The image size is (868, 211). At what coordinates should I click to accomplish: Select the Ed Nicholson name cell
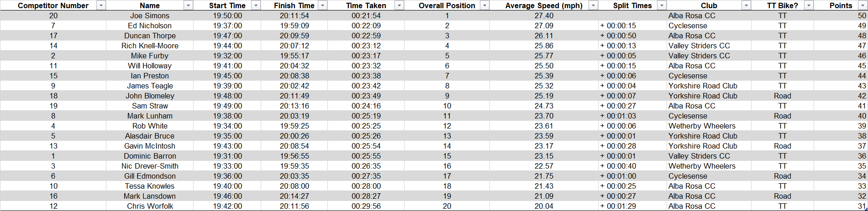[150, 26]
